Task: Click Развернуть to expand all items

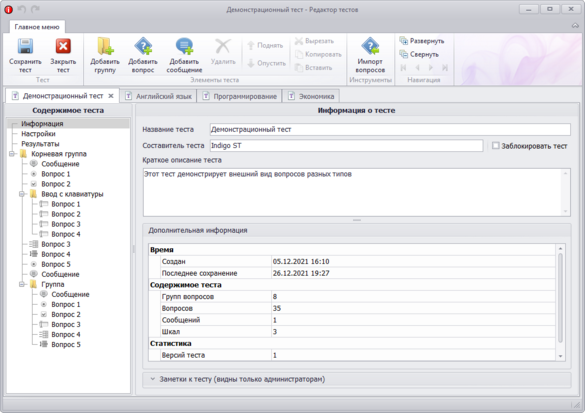Action: [x=422, y=41]
